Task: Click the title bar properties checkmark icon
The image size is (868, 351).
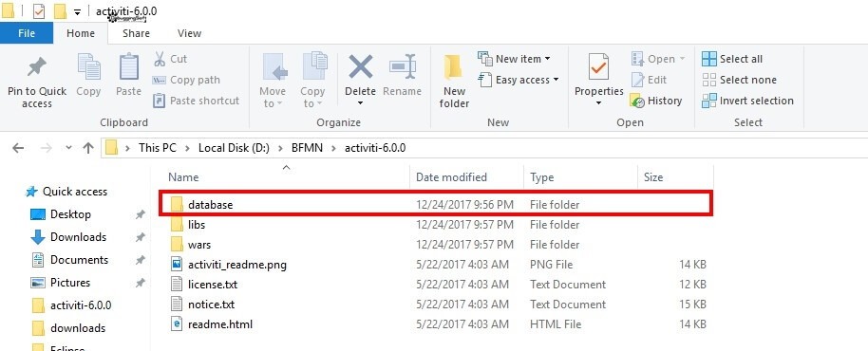Action: click(39, 10)
